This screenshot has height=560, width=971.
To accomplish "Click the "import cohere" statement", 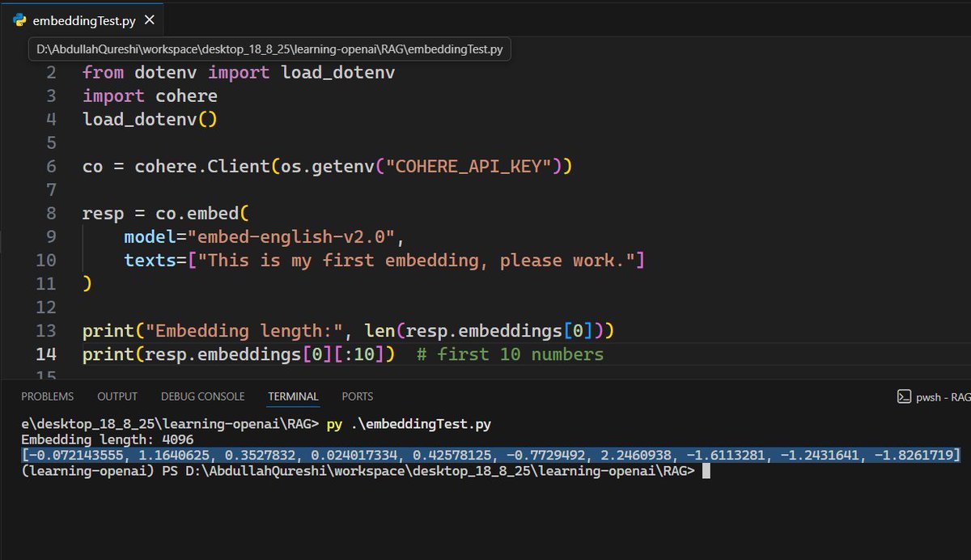I will 151,96.
